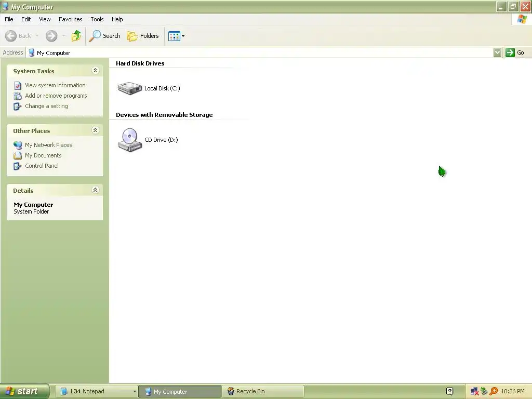Open My Network Places link
This screenshot has width=532, height=399.
[48, 145]
